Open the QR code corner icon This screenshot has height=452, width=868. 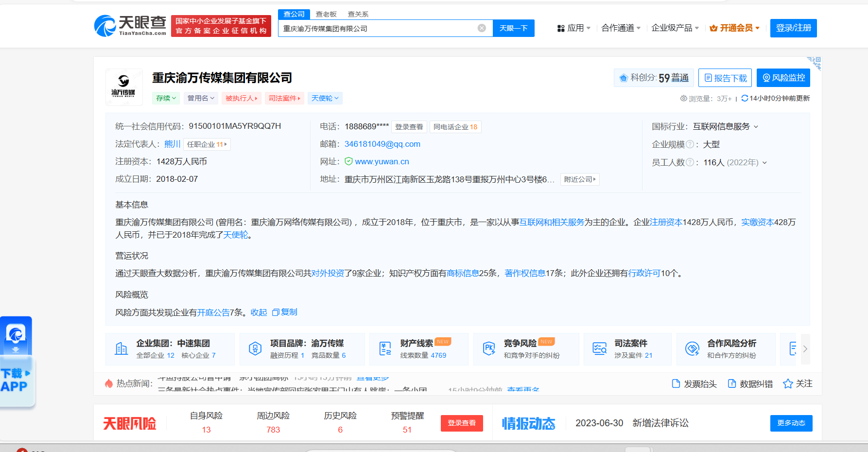815,63
